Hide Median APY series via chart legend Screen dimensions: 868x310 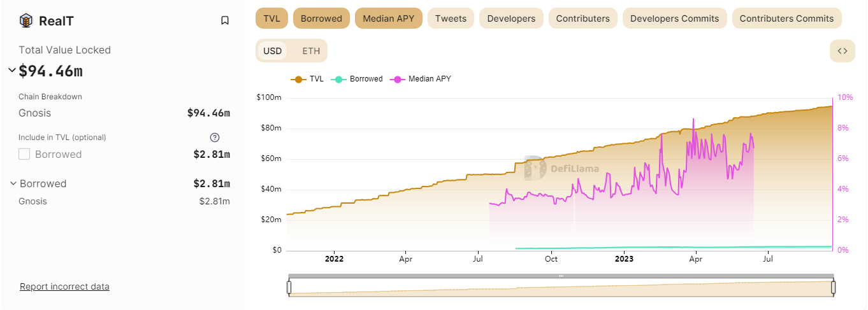[421, 79]
